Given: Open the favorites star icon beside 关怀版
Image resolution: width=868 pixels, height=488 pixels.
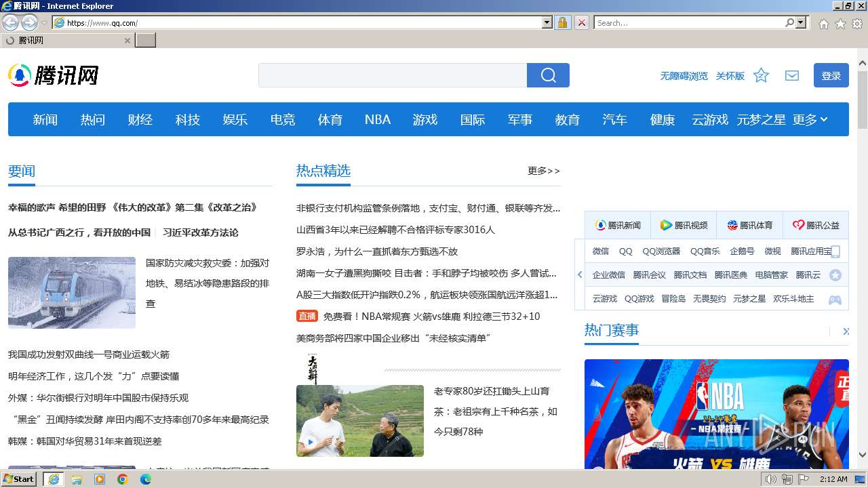Looking at the screenshot, I should pyautogui.click(x=761, y=75).
